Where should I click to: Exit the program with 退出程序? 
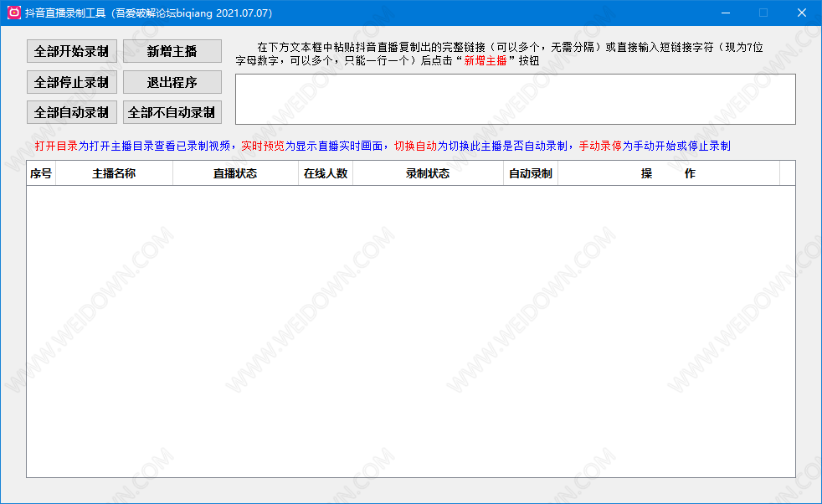coord(172,82)
